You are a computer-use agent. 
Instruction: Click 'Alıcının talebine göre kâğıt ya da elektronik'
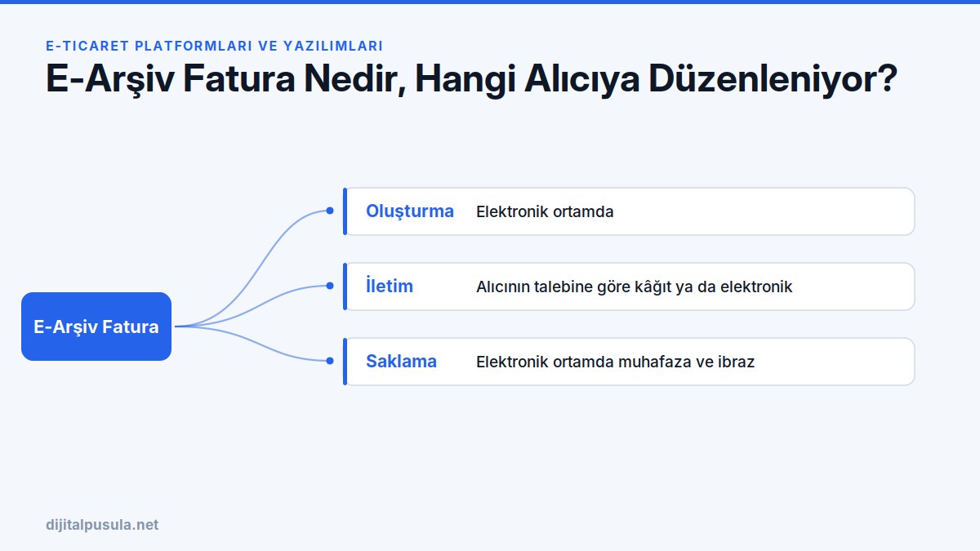[635, 287]
